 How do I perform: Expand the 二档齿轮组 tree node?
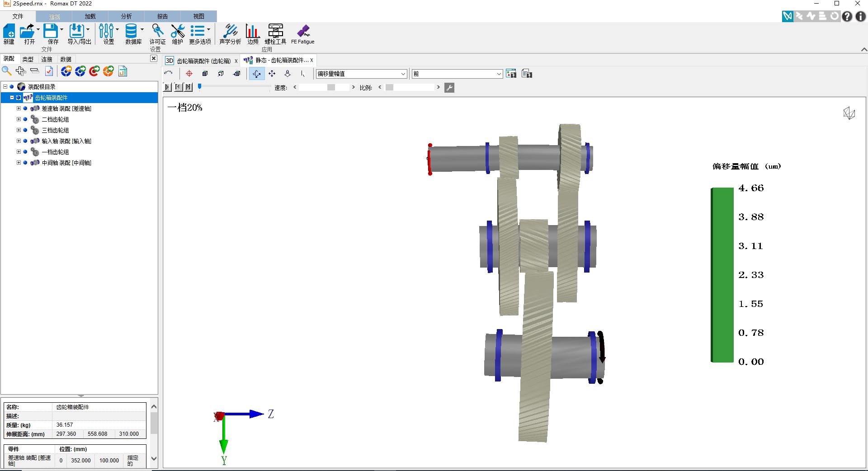(19, 119)
